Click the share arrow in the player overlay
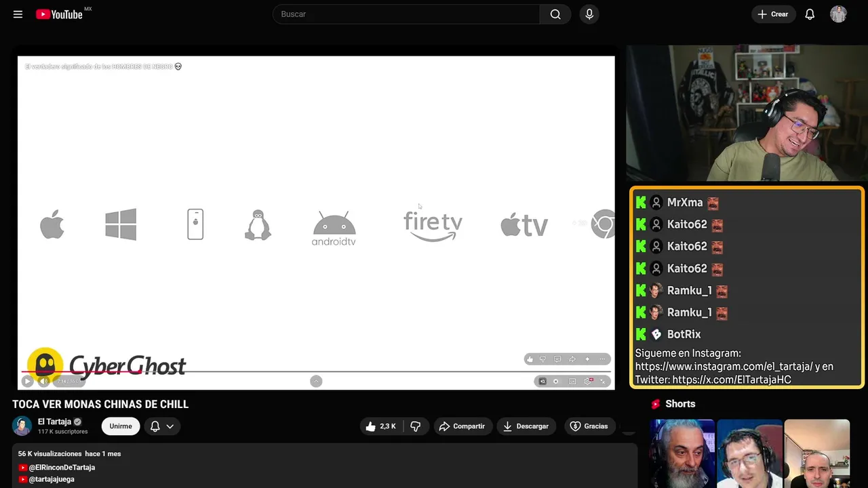 pos(572,359)
